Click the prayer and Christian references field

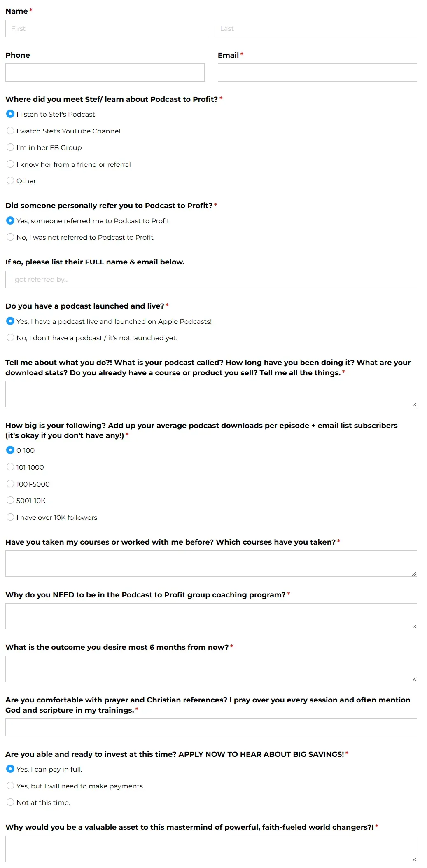[x=211, y=728]
